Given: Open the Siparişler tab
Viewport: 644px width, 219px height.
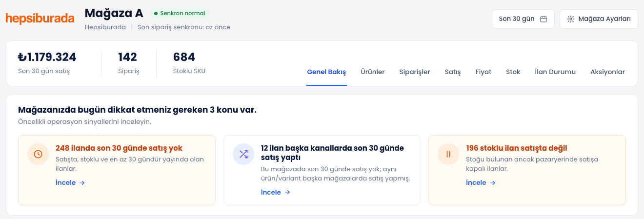Looking at the screenshot, I should (x=415, y=72).
